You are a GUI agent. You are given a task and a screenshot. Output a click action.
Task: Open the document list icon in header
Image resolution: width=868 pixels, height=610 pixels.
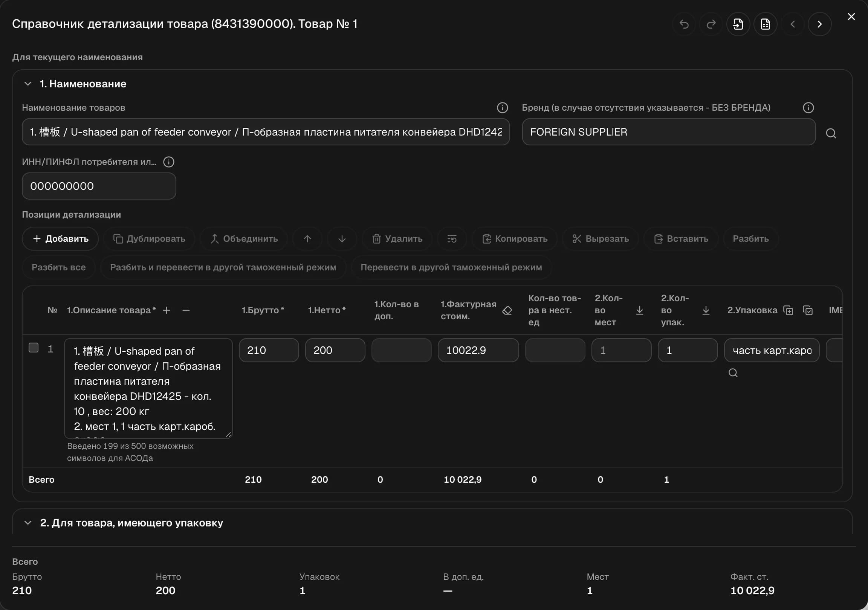click(765, 24)
